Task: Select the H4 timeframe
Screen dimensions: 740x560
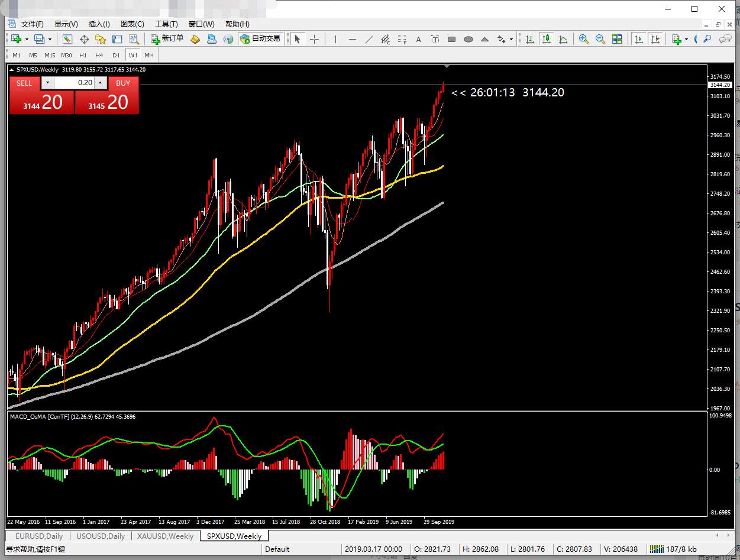Action: click(99, 55)
